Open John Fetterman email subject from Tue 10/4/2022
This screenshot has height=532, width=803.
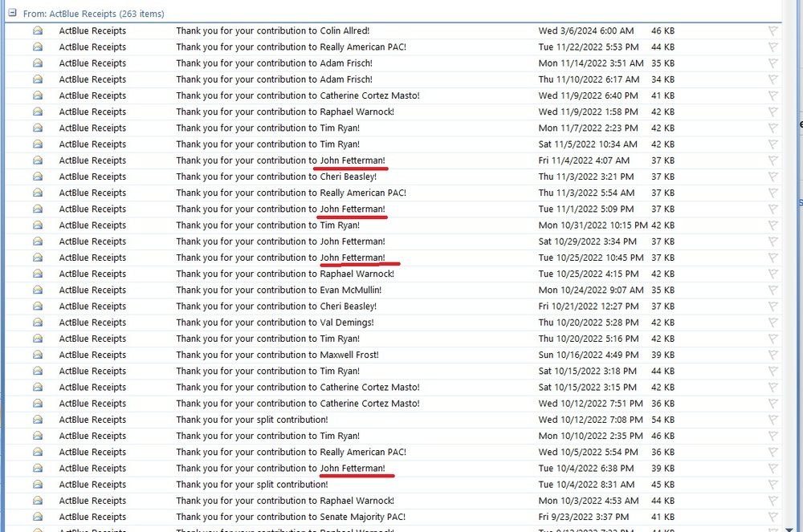[x=280, y=468]
